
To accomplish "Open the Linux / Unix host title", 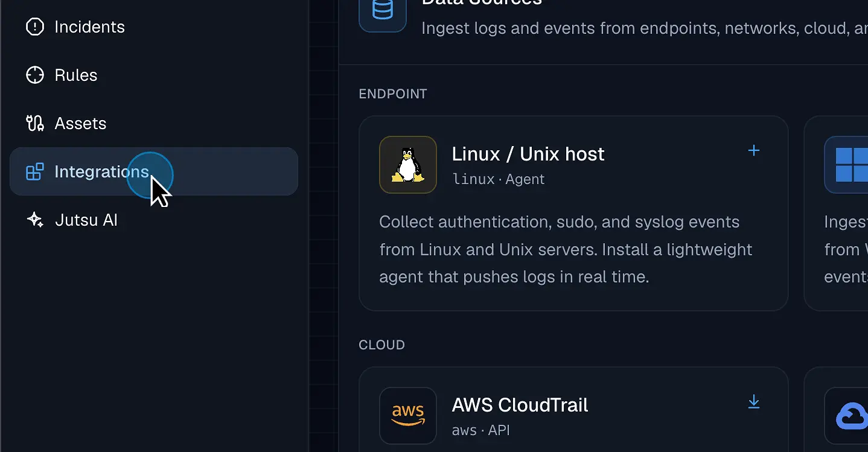I will (x=528, y=154).
